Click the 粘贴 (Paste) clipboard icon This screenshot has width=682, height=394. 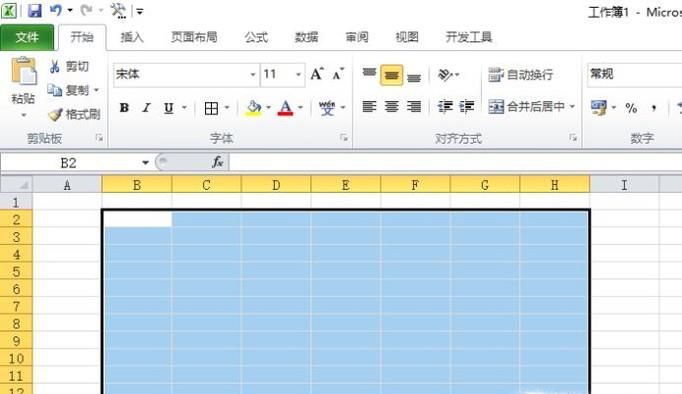[24, 71]
